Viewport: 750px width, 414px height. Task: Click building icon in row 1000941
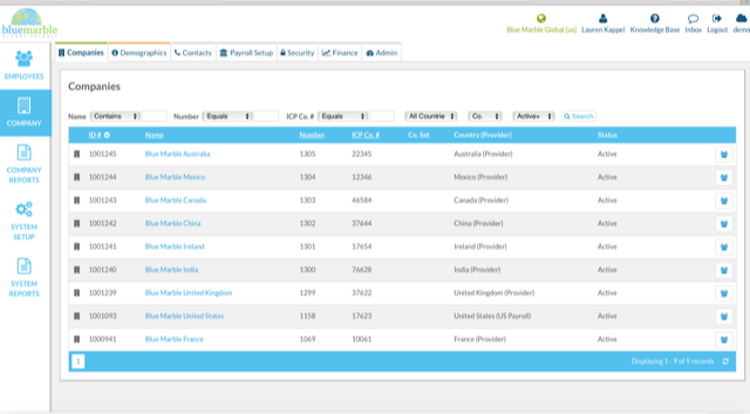[77, 339]
